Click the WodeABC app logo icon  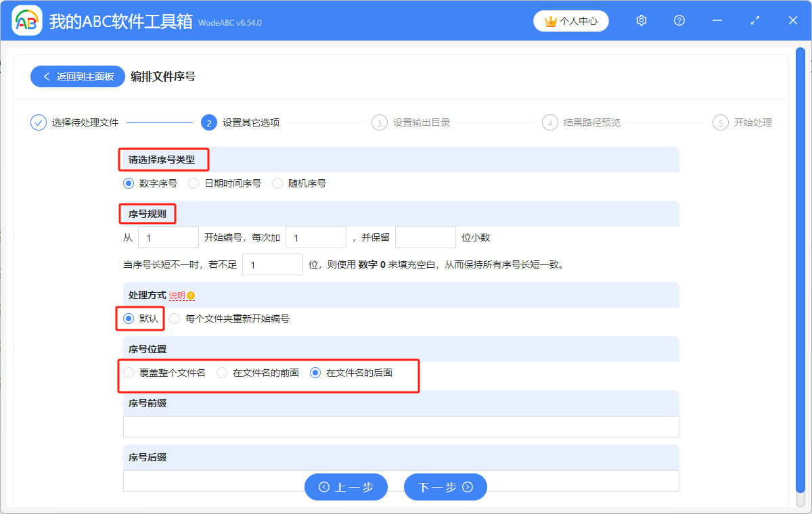click(x=27, y=21)
